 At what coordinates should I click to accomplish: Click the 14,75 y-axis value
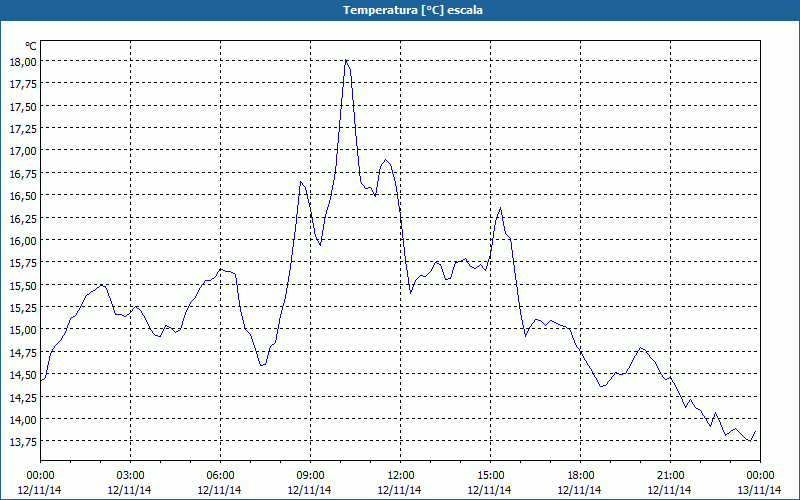23,352
